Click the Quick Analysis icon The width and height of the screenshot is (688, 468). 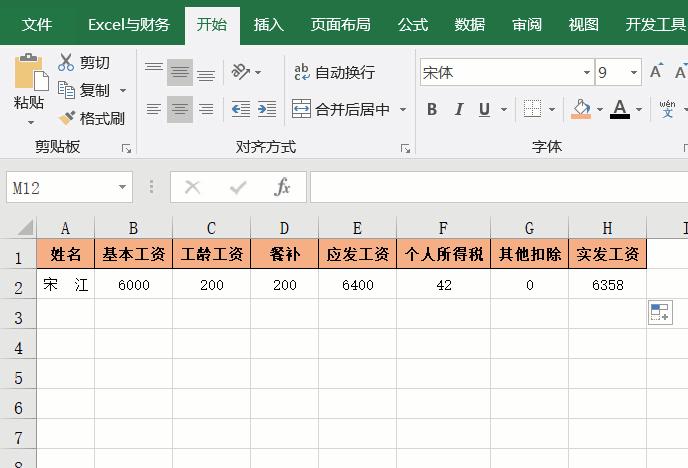click(x=660, y=312)
